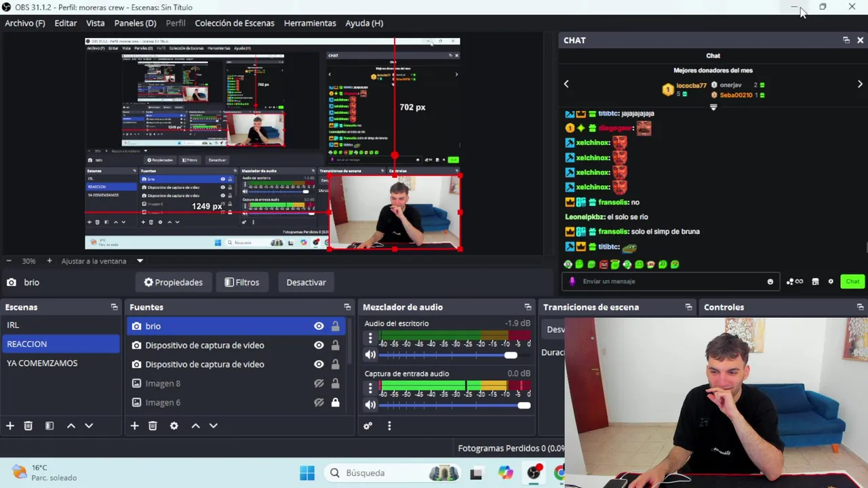The height and width of the screenshot is (488, 868).
Task: Open Windows Start button on taskbar
Action: coord(307,473)
